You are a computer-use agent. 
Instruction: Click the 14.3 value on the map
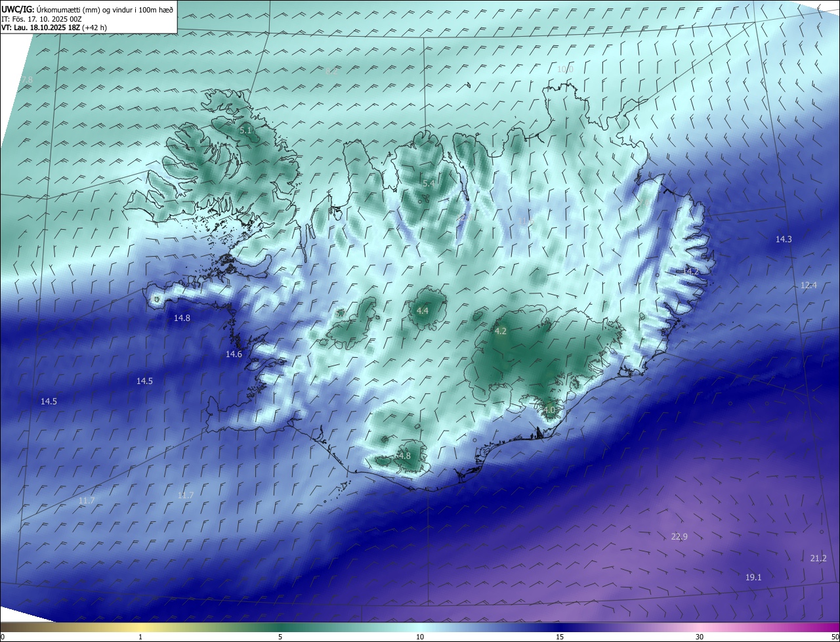click(x=784, y=239)
